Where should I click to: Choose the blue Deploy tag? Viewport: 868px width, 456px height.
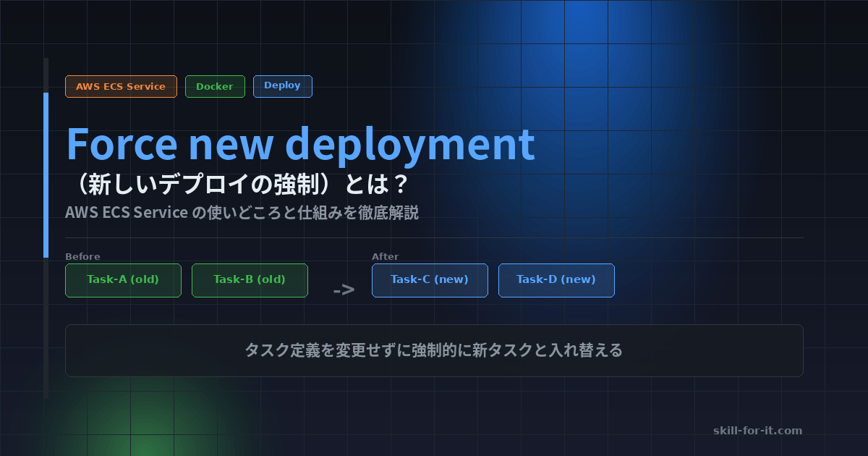[x=282, y=85]
